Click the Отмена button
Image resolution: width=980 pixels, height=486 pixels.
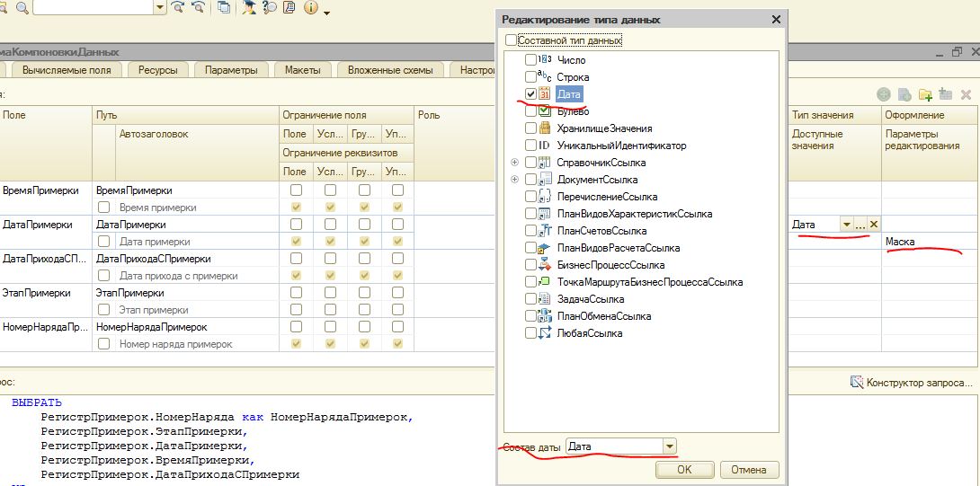tap(749, 469)
